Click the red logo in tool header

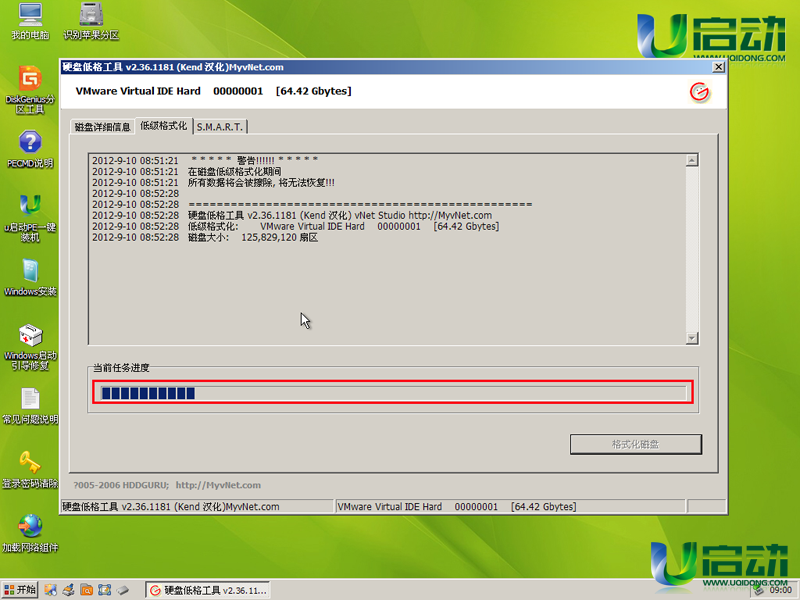[699, 92]
